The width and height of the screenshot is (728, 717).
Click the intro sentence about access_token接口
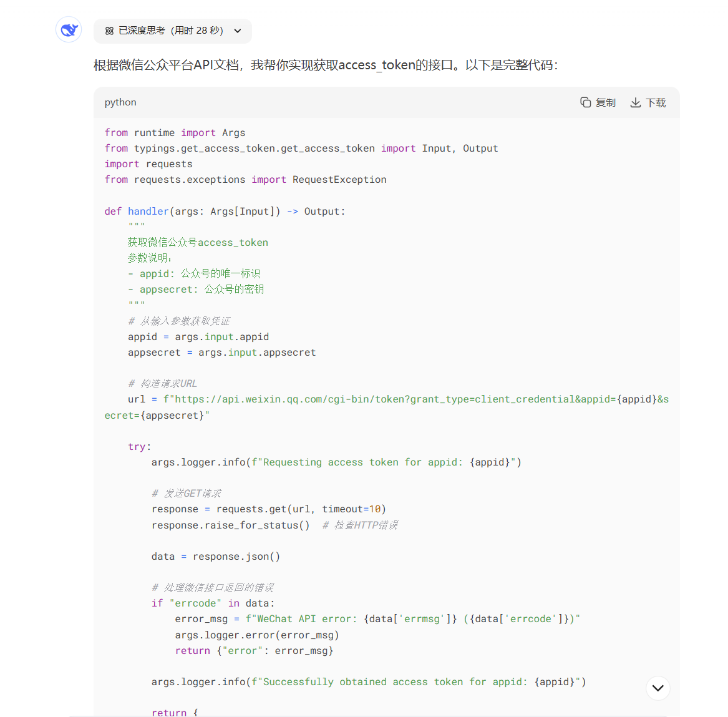tap(325, 65)
